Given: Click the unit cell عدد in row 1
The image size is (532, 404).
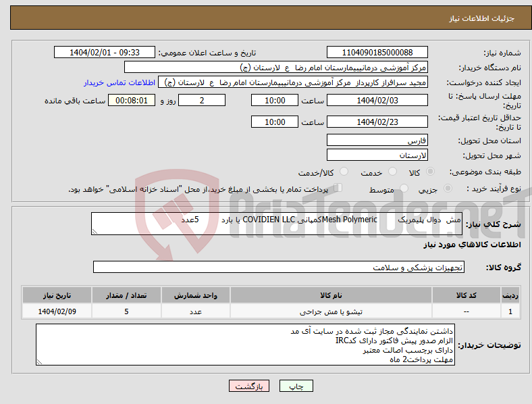Looking at the screenshot, I should point(196,311).
